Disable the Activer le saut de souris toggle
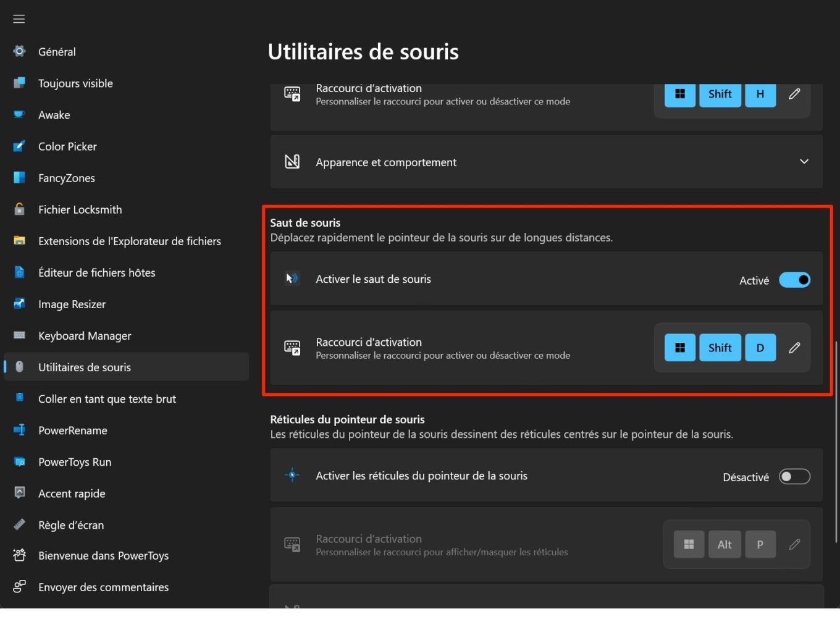Image resolution: width=840 pixels, height=630 pixels. click(794, 280)
